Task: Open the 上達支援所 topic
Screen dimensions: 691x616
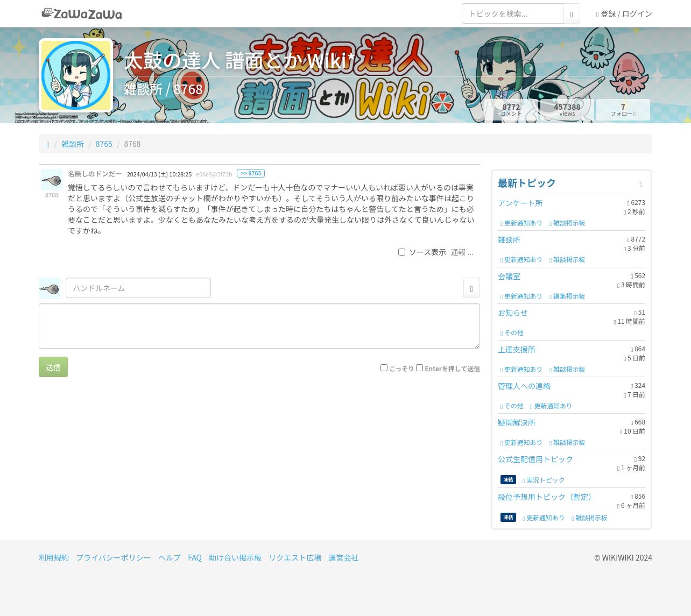Action: (517, 349)
